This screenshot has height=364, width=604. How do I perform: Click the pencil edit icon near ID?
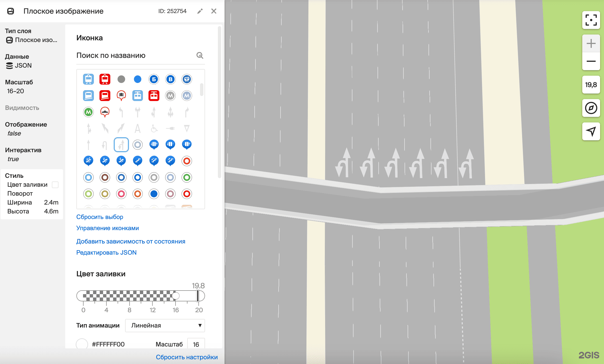(x=200, y=11)
